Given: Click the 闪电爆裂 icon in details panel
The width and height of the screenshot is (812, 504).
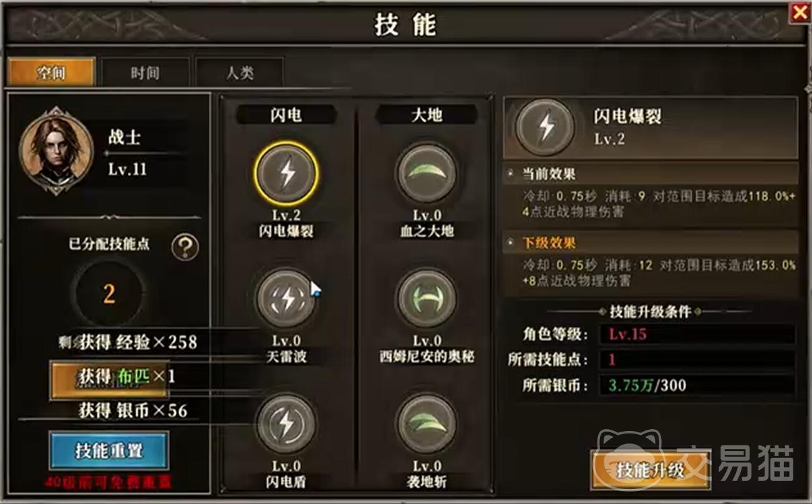Looking at the screenshot, I should click(x=546, y=127).
